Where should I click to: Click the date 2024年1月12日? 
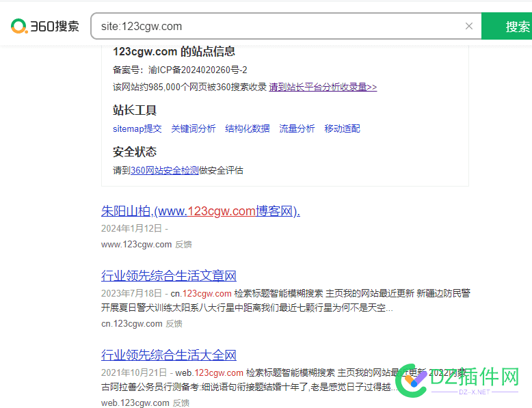pos(131,228)
